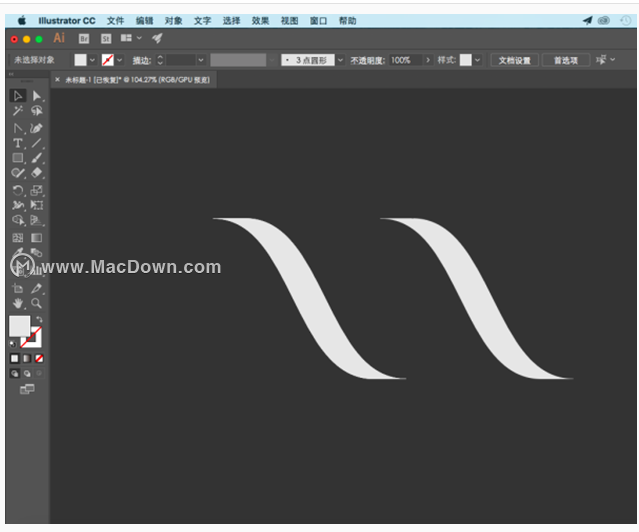
Task: Select the Mesh tool
Action: tap(18, 238)
